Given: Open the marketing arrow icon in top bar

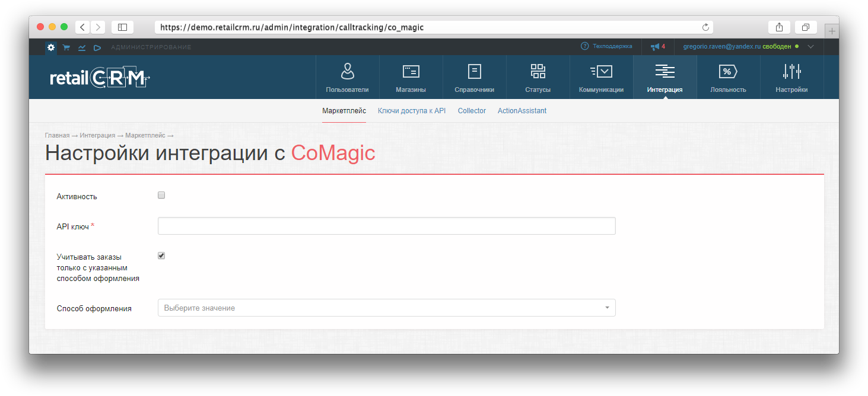Looking at the screenshot, I should coord(97,47).
